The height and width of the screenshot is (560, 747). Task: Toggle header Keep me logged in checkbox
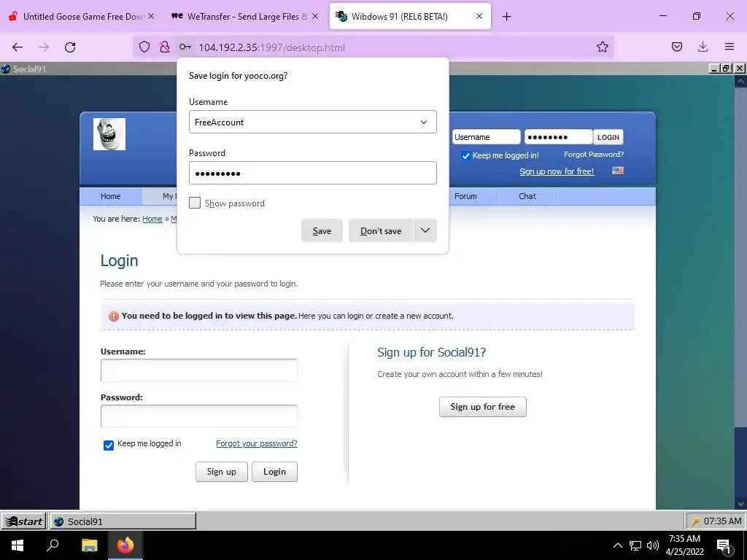point(465,156)
